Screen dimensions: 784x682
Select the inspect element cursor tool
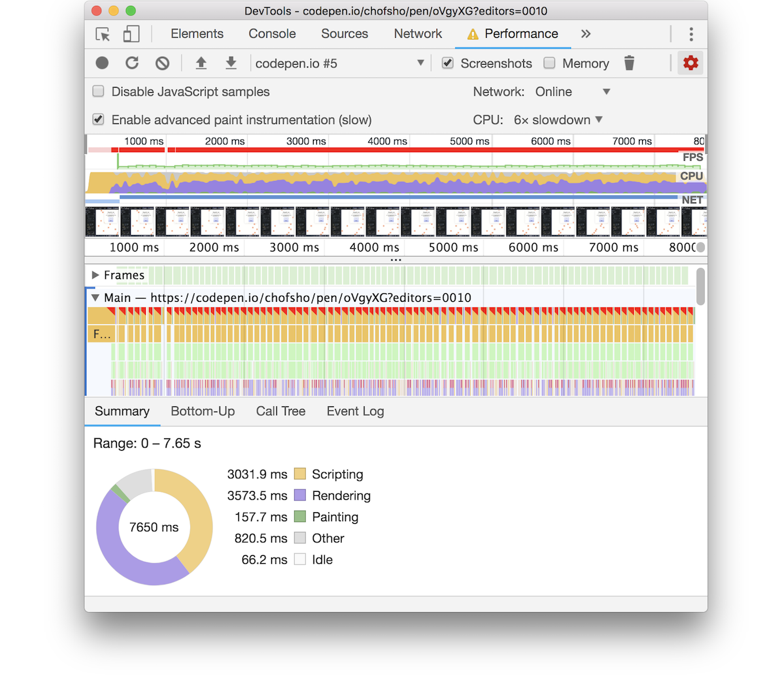(102, 34)
